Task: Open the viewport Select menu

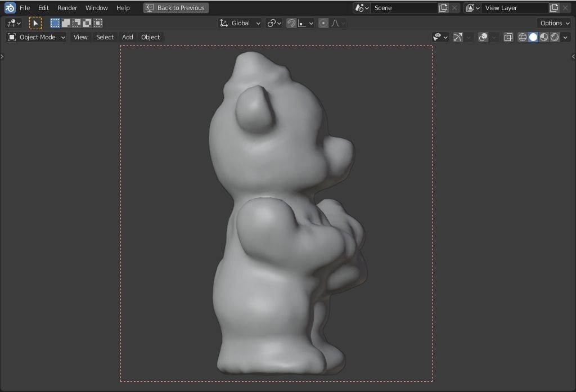Action: pos(105,37)
